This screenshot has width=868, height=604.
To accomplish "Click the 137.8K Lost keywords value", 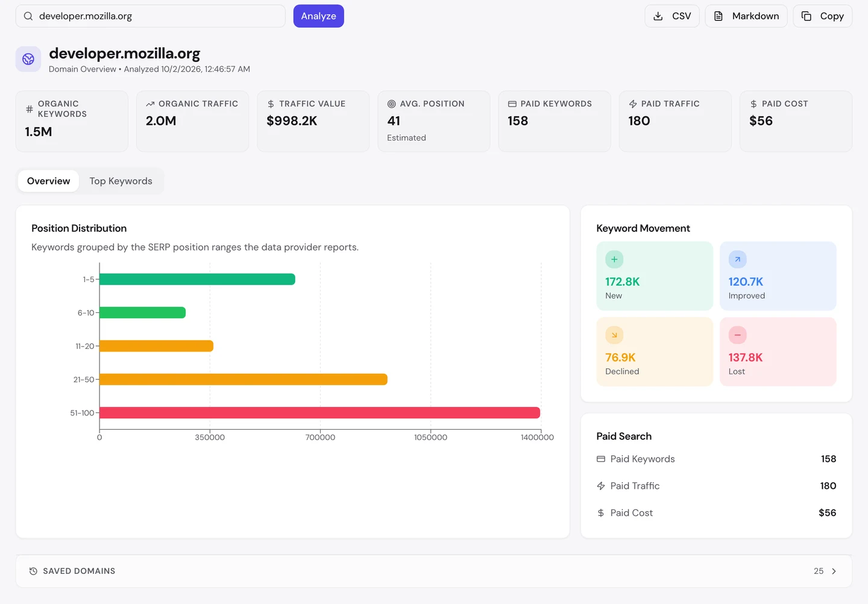I will pos(746,357).
